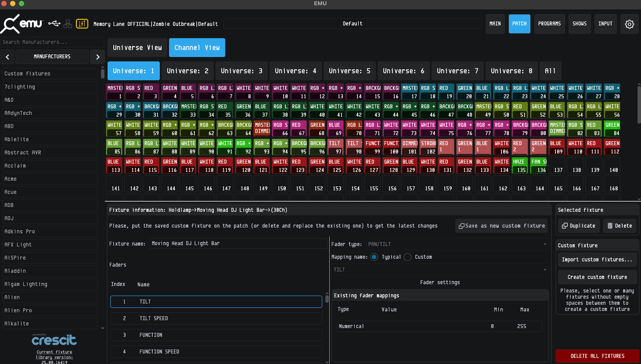The image size is (641, 364).
Task: Click the network status icon
Action: point(68,24)
